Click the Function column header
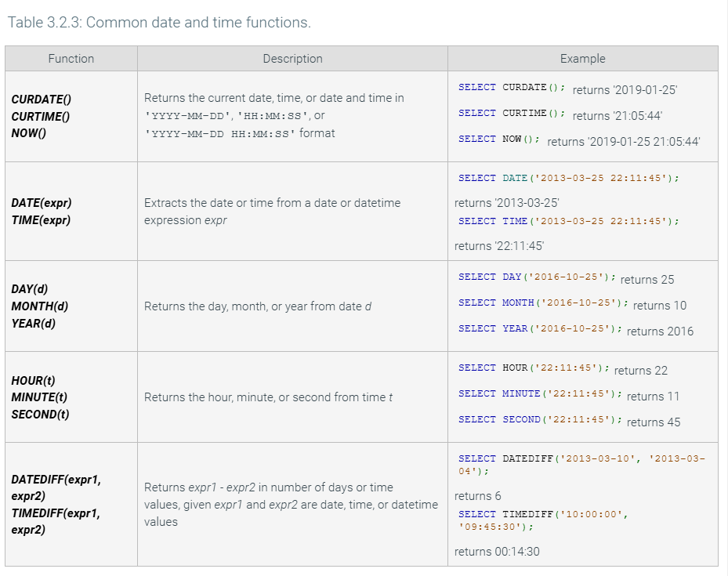Image resolution: width=728 pixels, height=576 pixels. pos(71,59)
